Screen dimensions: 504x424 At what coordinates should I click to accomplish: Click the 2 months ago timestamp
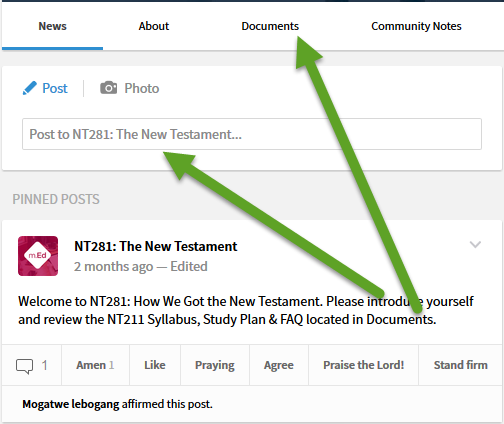[x=113, y=267]
